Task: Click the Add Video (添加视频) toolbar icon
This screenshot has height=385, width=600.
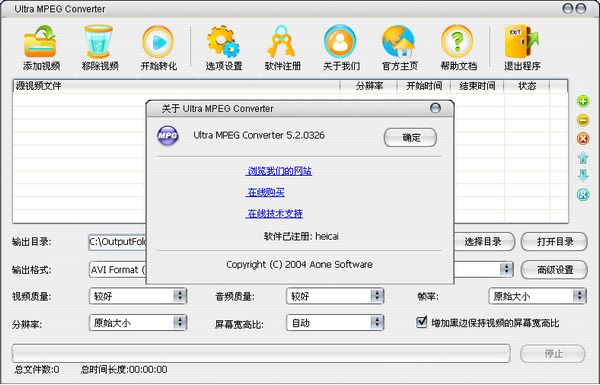Action: pos(41,42)
